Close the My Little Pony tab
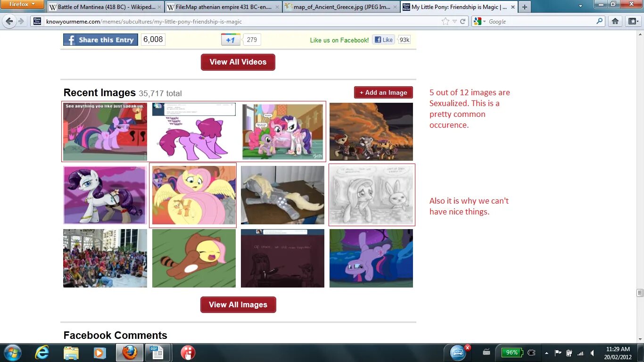Screen dimensions: 644x362 [x=513, y=7]
